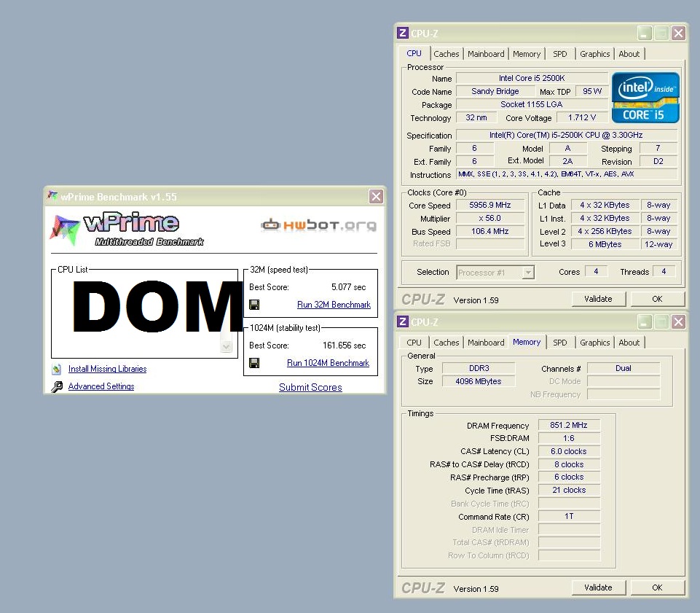This screenshot has width=700, height=613.
Task: Click the floppy disk icon under 32M test
Action: [x=254, y=305]
